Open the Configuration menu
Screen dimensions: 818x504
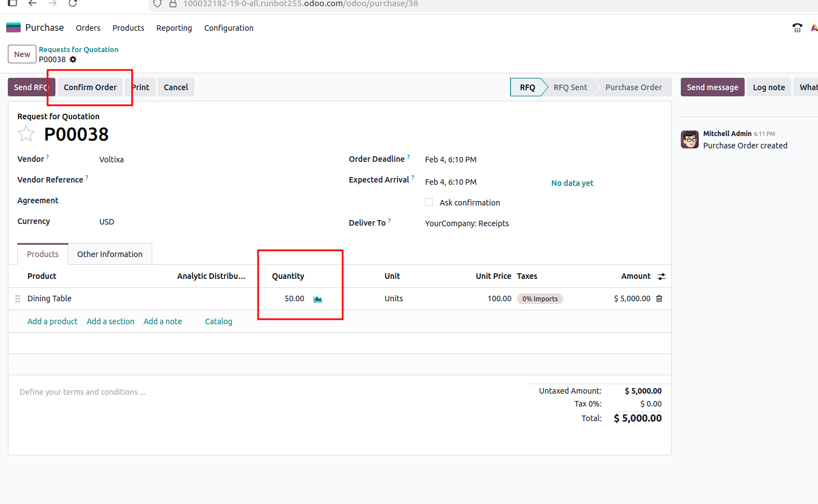point(228,28)
